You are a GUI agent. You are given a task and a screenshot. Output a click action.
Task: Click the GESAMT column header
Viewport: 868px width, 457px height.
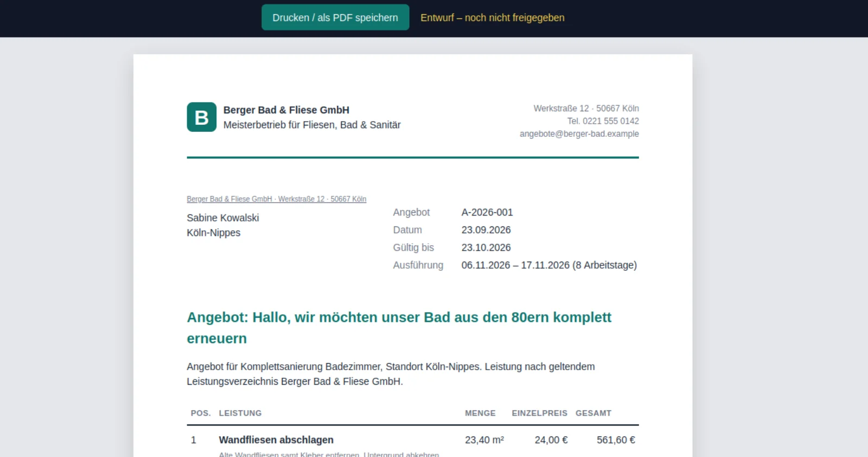pos(593,413)
